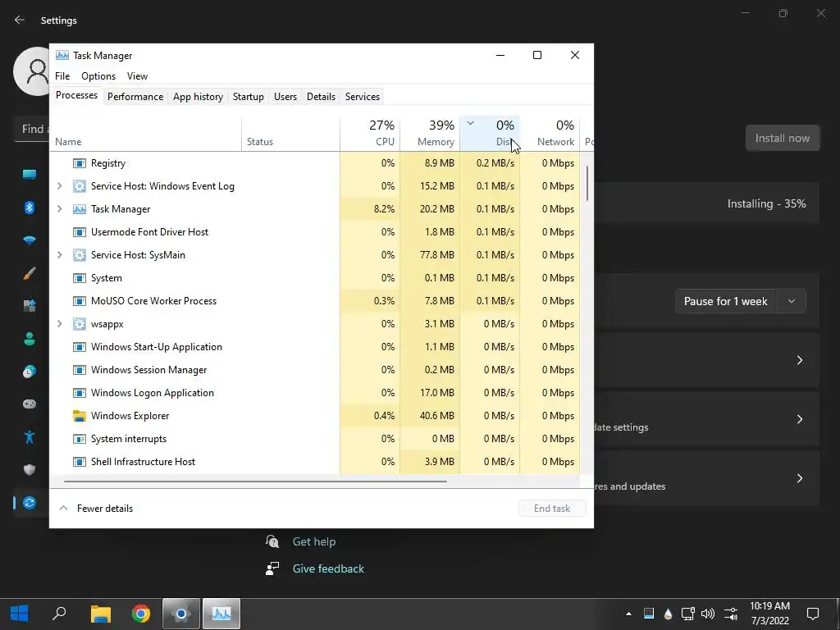
Task: Open the notification center icon
Action: point(813,614)
